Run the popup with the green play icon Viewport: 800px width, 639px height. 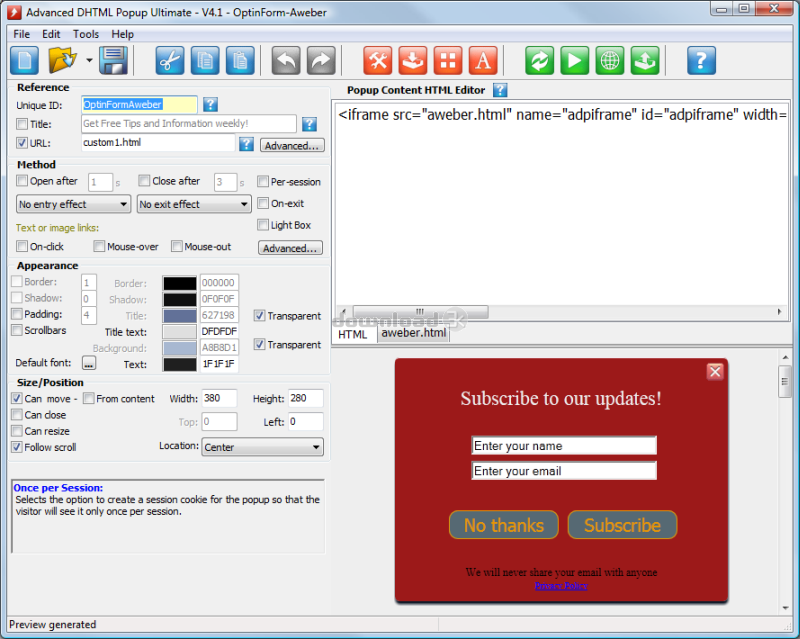(x=574, y=61)
